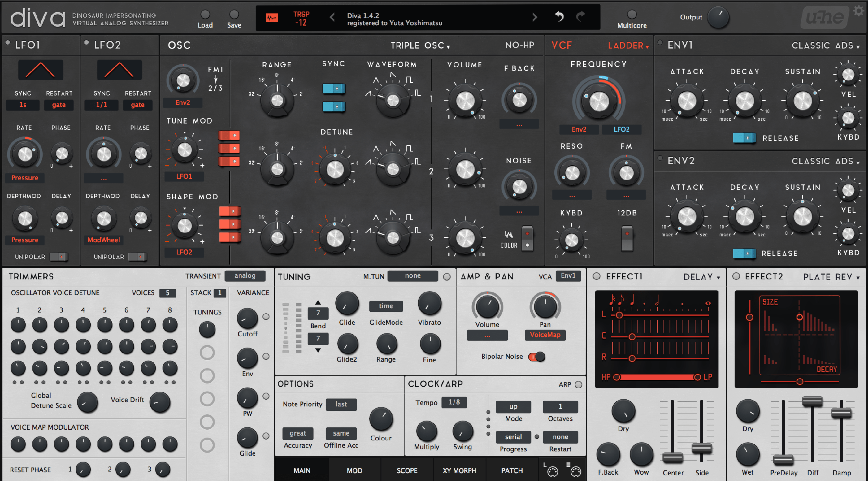Open the PLATE REV effect dropdown
This screenshot has height=481, width=868.
[831, 277]
